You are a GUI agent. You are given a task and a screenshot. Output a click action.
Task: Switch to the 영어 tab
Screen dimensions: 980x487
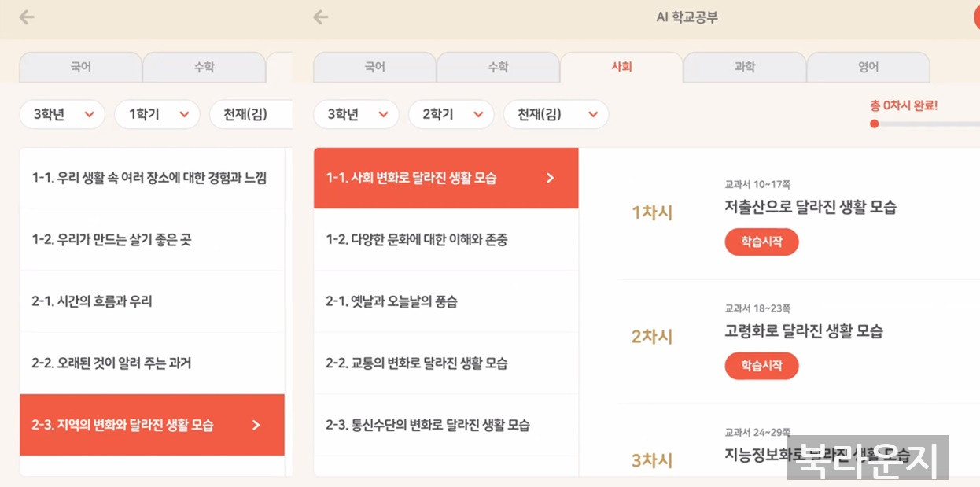[868, 68]
